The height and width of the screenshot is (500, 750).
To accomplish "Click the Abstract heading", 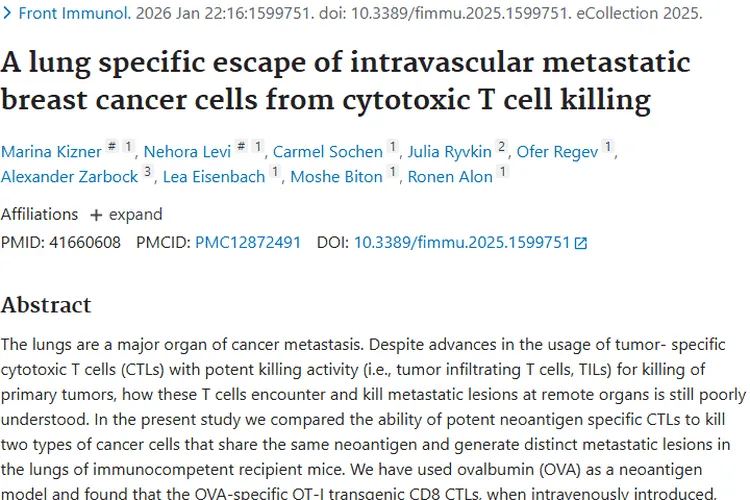I will coord(46,305).
